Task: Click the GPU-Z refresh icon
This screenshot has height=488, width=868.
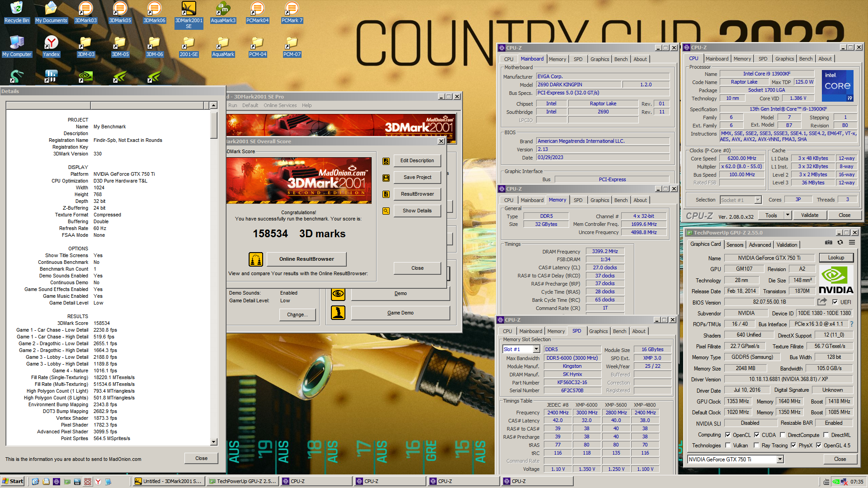Action: pyautogui.click(x=840, y=243)
